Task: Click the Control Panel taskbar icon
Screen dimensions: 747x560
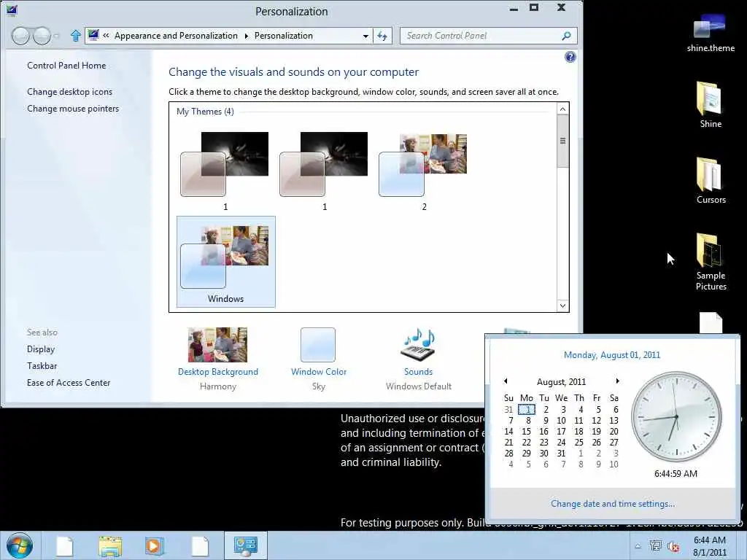Action: point(245,545)
